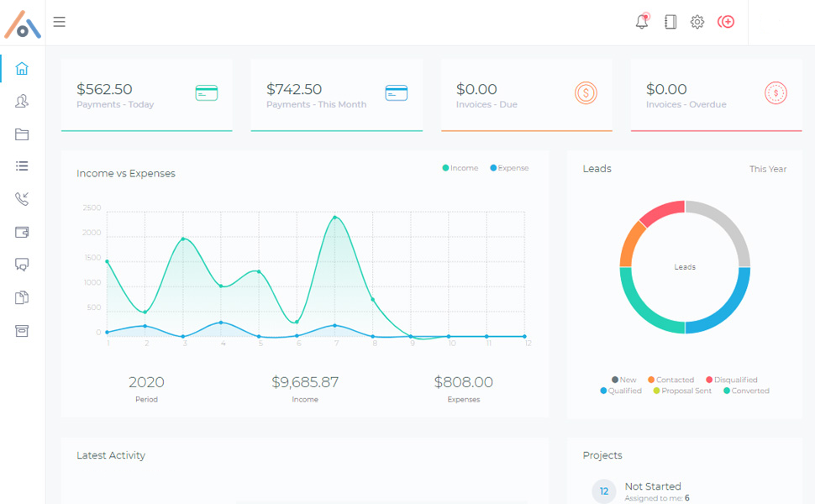Open the chat bubble icon in the sidebar
The width and height of the screenshot is (815, 504).
[x=22, y=265]
